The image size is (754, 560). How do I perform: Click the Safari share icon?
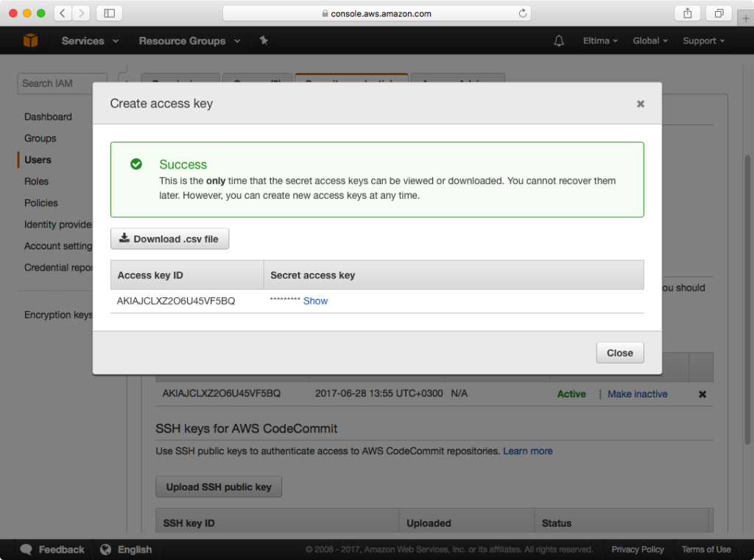pos(688,13)
